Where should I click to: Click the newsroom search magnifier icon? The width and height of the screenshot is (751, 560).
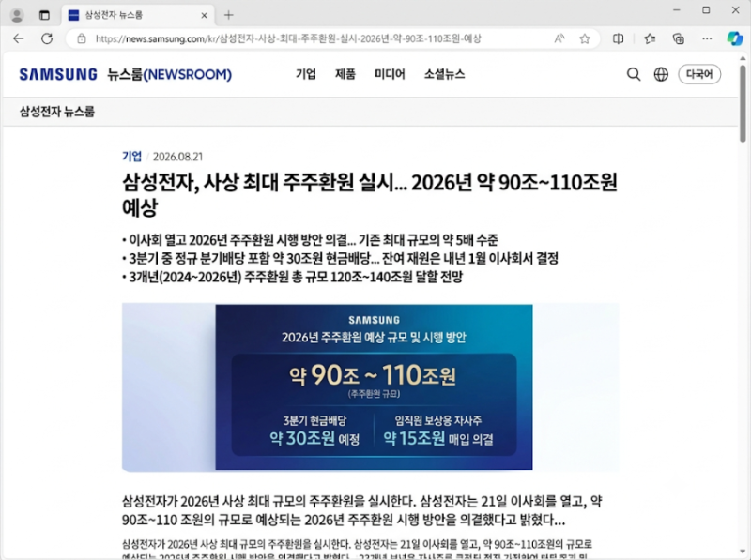click(634, 74)
